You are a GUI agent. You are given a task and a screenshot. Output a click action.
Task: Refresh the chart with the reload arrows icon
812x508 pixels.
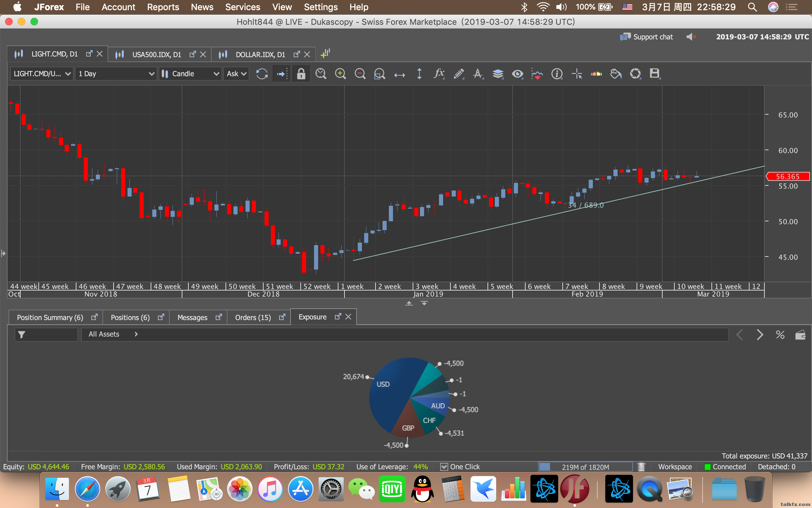[262, 74]
